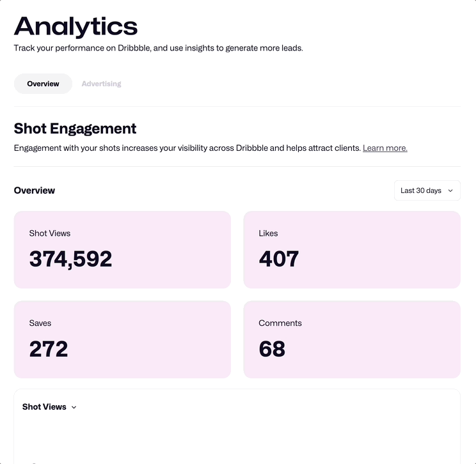This screenshot has width=476, height=464.
Task: Switch to the Overview tab
Action: (x=43, y=84)
